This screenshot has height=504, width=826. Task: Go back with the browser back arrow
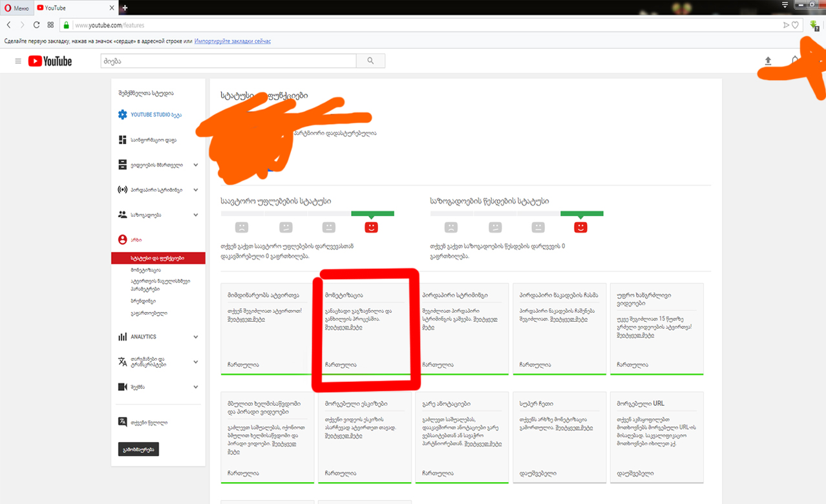[x=9, y=25]
